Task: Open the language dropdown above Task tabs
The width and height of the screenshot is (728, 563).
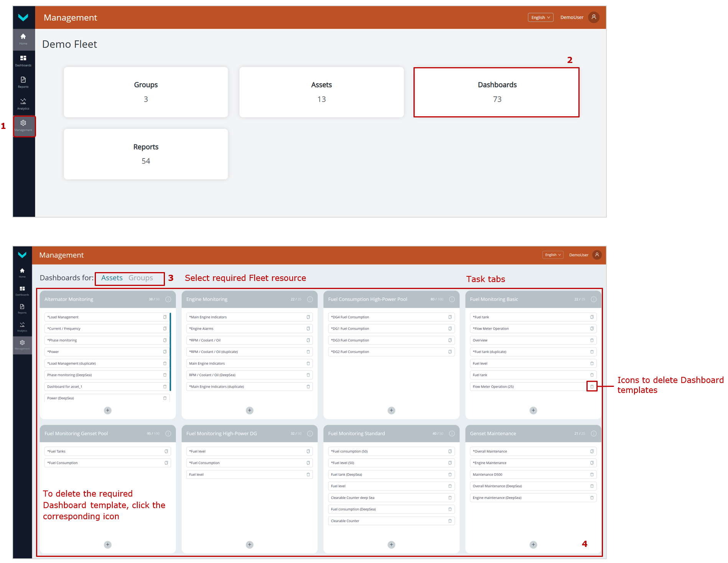Action: coord(553,255)
